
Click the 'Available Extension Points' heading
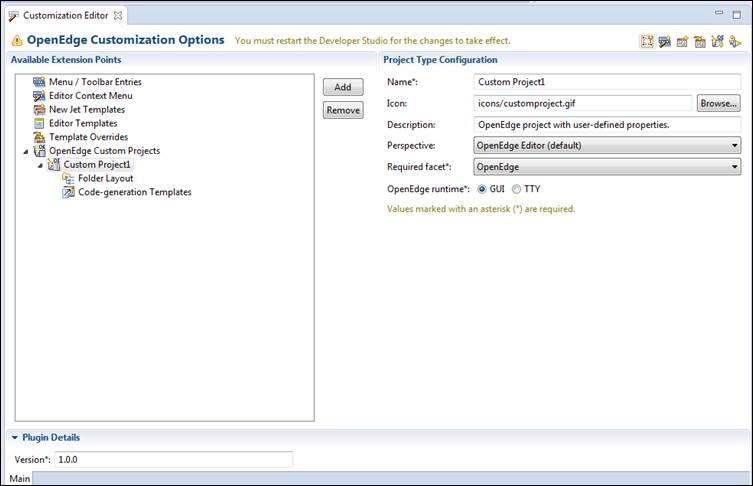(66, 60)
